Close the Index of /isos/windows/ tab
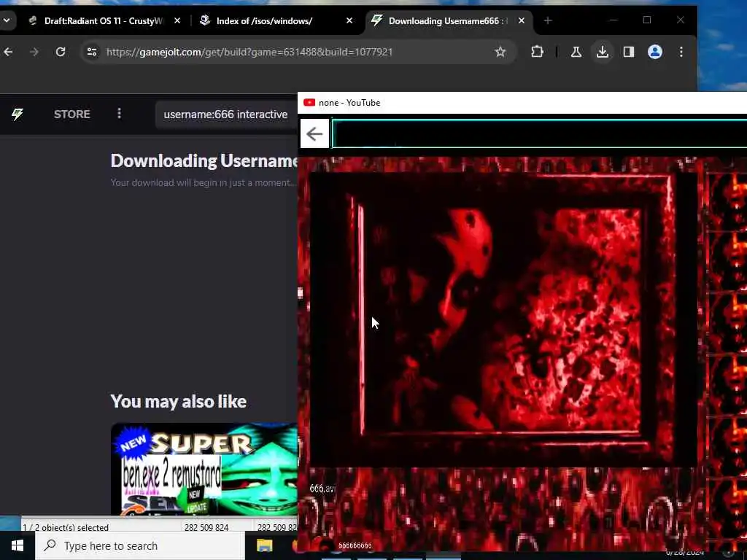The image size is (747, 560). [349, 21]
